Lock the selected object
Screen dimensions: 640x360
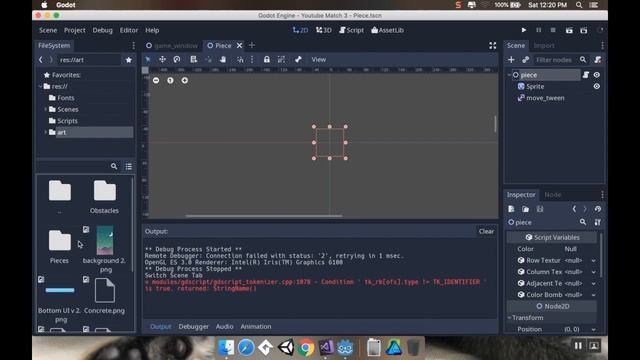pos(267,60)
